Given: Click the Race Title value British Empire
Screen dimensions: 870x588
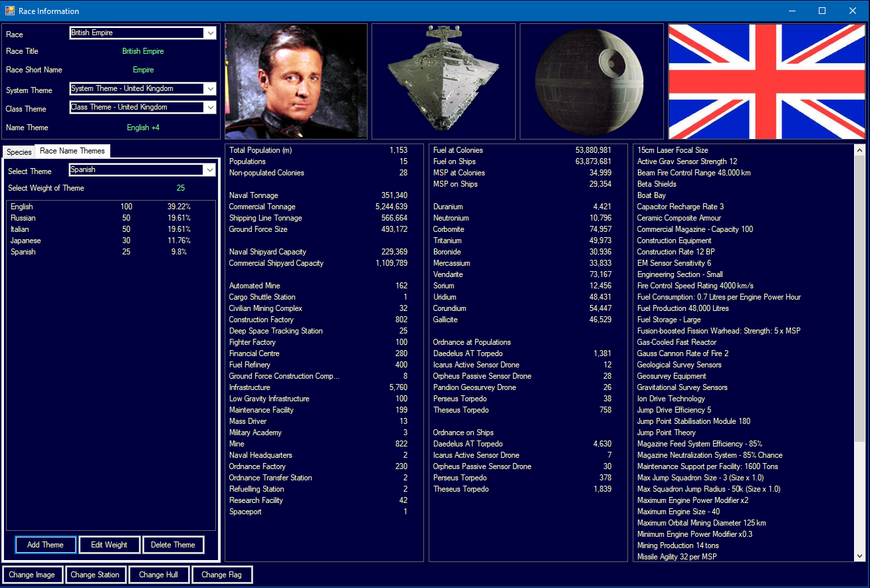Looking at the screenshot, I should [143, 51].
